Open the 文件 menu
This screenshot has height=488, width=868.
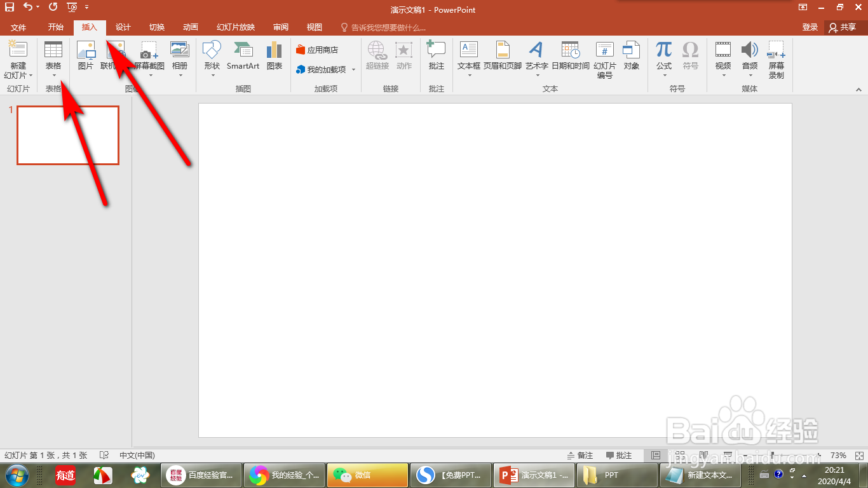[18, 27]
